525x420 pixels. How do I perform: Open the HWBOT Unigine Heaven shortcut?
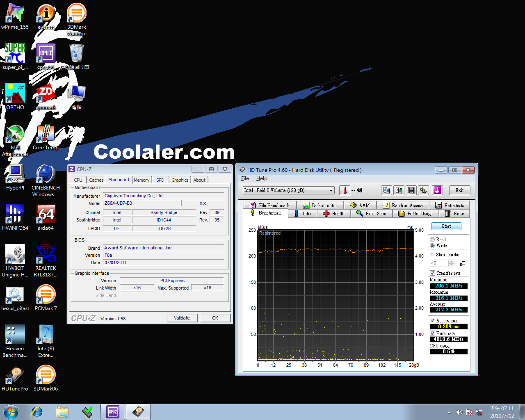[15, 261]
